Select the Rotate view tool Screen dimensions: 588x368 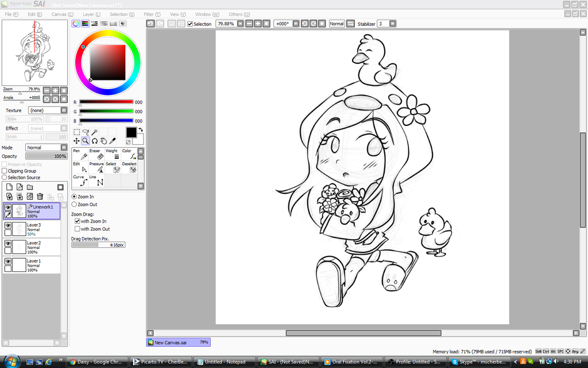tap(95, 141)
